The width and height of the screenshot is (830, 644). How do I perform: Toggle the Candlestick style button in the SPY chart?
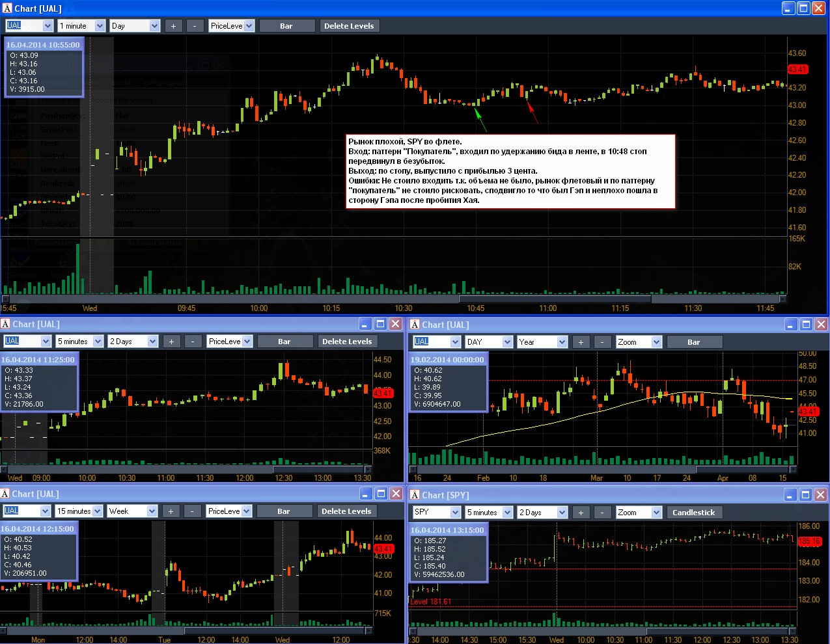click(693, 513)
